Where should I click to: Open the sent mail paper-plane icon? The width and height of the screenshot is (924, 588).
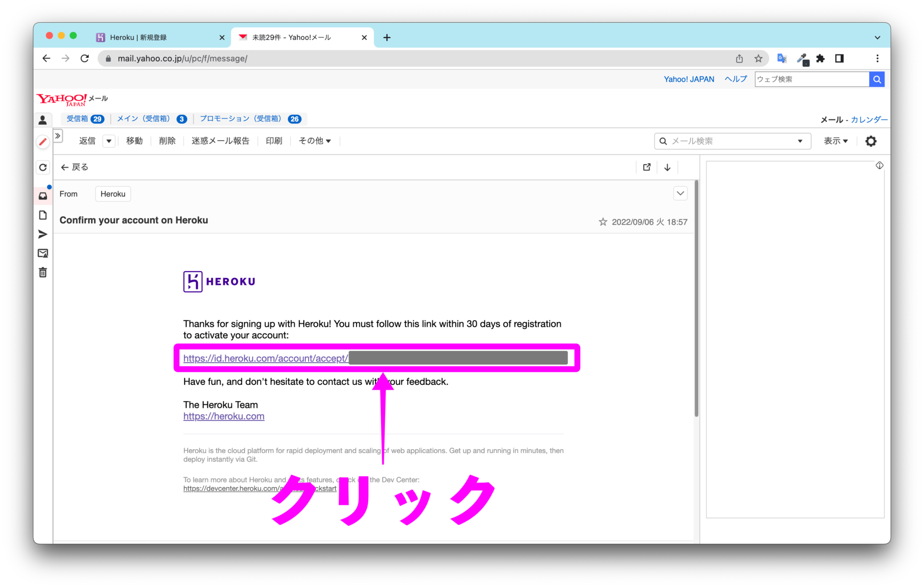[43, 234]
